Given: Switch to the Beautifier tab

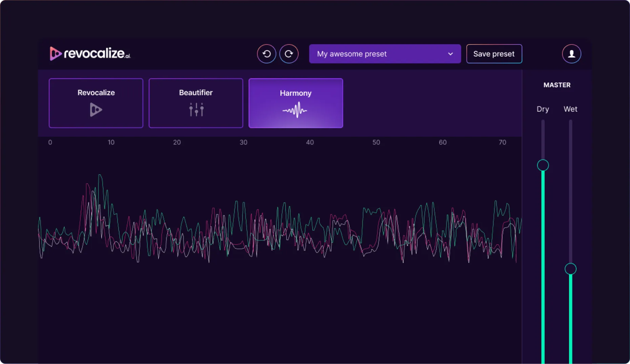Looking at the screenshot, I should tap(196, 103).
